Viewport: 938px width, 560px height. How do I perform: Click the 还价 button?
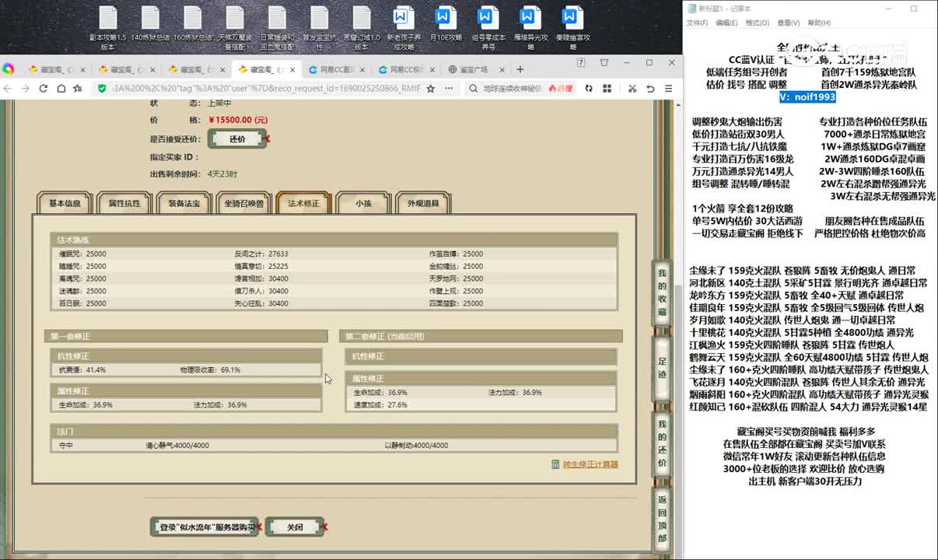(237, 139)
